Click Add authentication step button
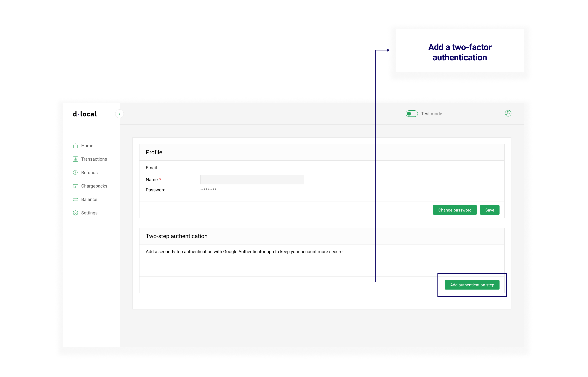Screen dimensions: 588x377 (x=472, y=285)
